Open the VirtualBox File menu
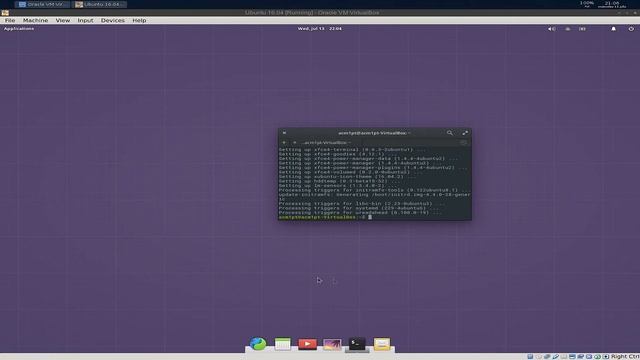640x360 pixels. 10,20
